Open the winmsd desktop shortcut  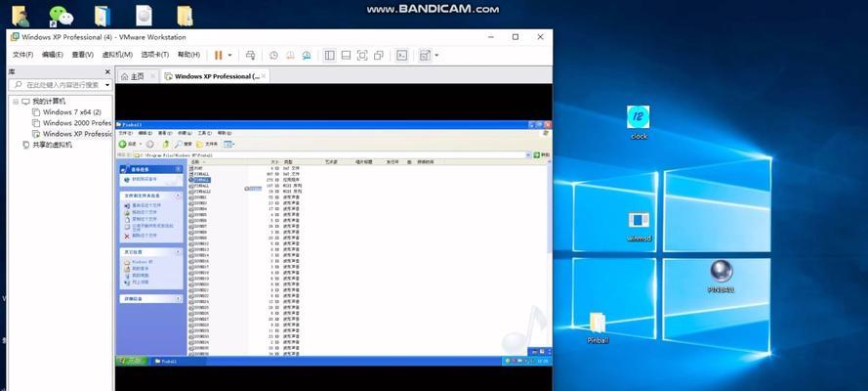tap(639, 226)
